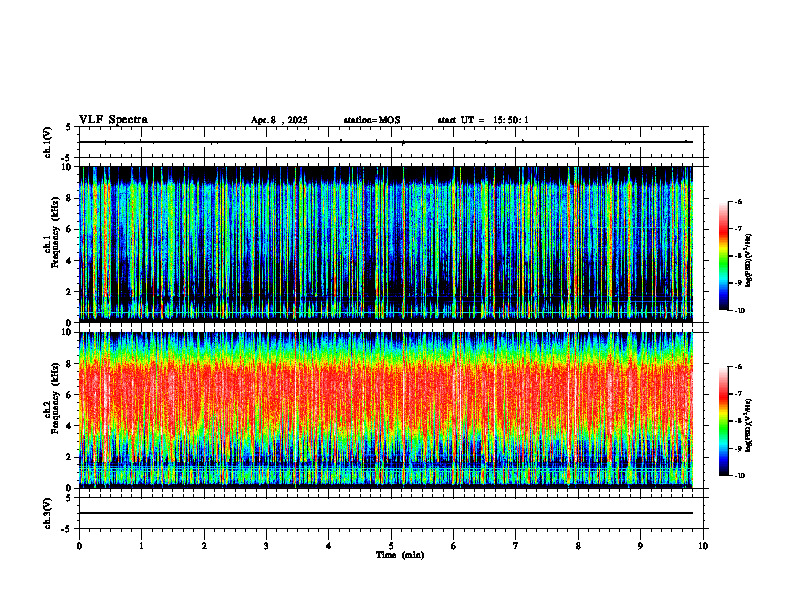Screen dimensions: 792x612
Task: Click the "-9" label on ch.1 colorbar
Action: pyautogui.click(x=738, y=283)
